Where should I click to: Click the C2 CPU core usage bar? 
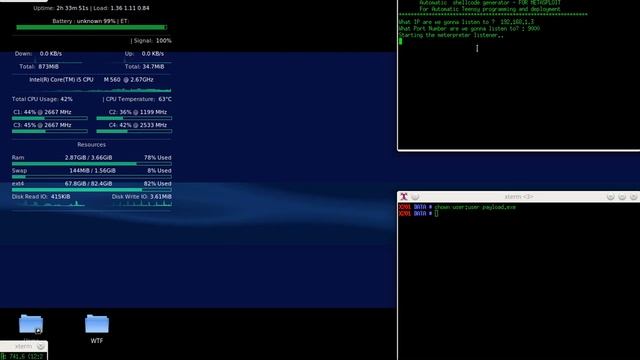click(x=134, y=118)
